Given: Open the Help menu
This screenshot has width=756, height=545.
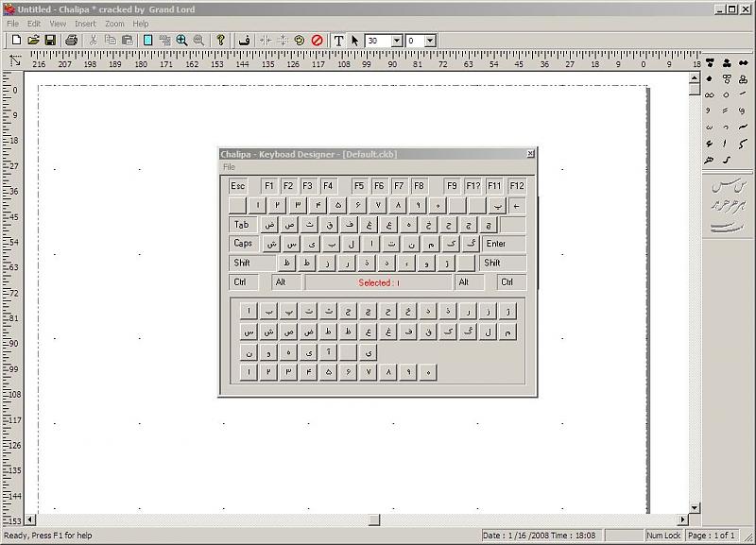Looking at the screenshot, I should (141, 24).
